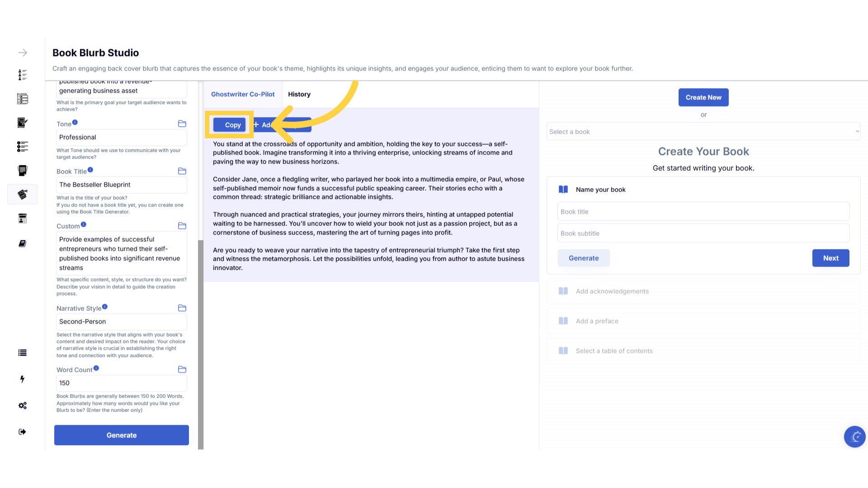
Task: Click the left panel vertical scrollbar
Action: pos(201,343)
